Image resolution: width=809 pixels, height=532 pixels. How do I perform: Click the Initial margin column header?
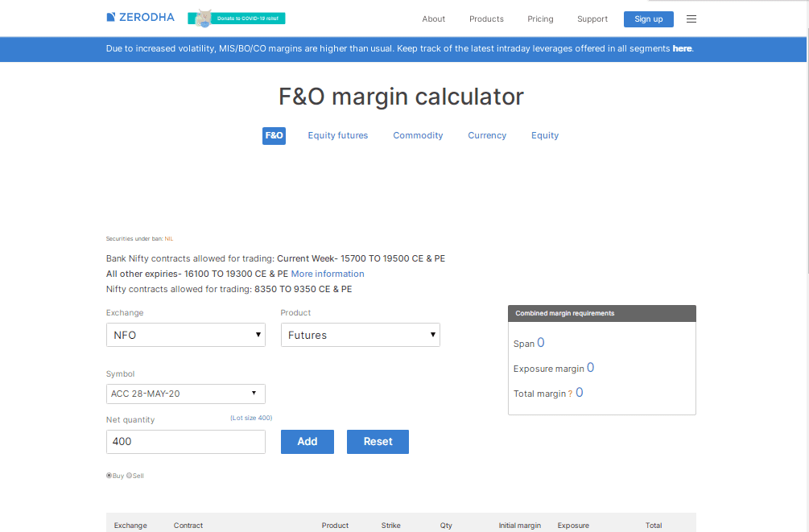(519, 526)
